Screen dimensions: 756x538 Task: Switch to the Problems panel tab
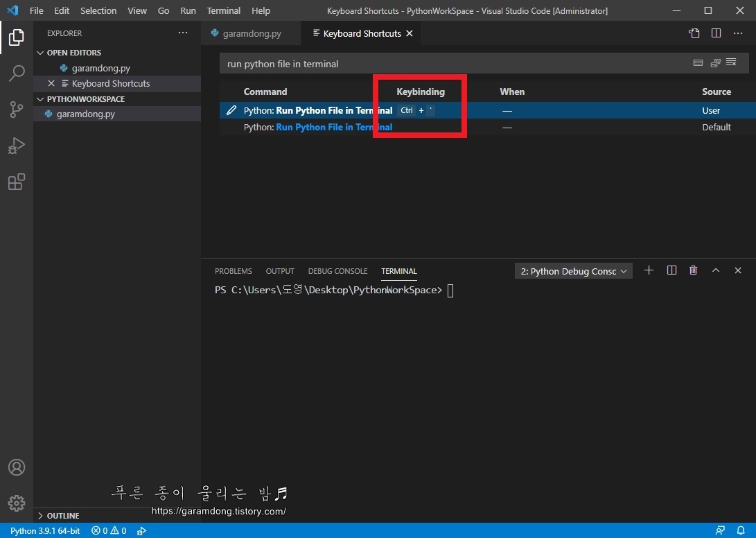pyautogui.click(x=234, y=271)
